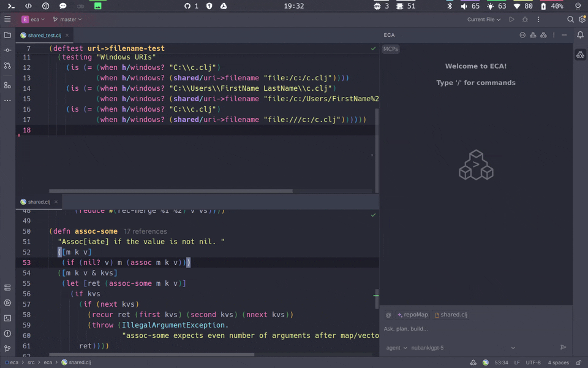Switch to the shared.clj editor tab
This screenshot has height=368, width=588.
pos(38,201)
